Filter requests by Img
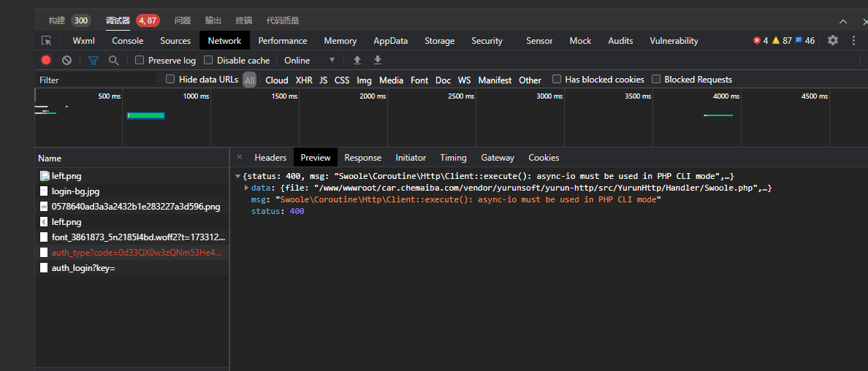 [x=365, y=80]
